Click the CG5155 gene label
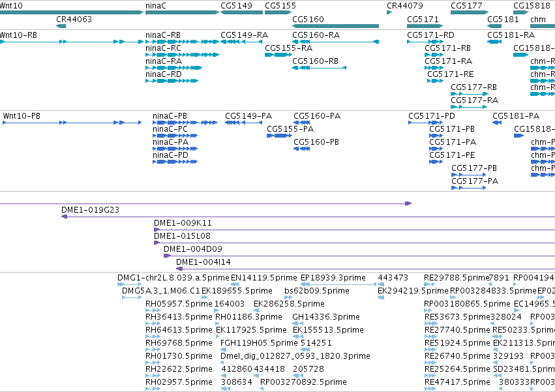 coord(280,6)
